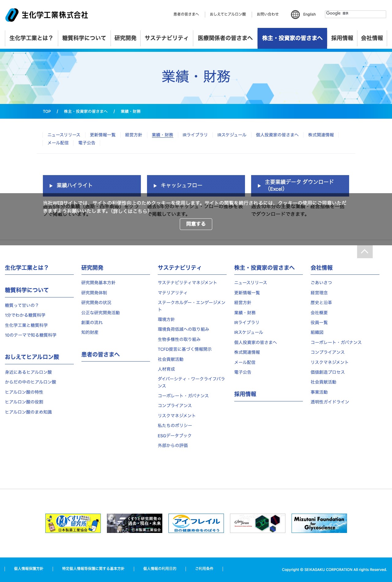Viewport: 392px width, 582px height.
Task: Open 個人情報の利用目的 bottom link
Action: click(x=160, y=569)
